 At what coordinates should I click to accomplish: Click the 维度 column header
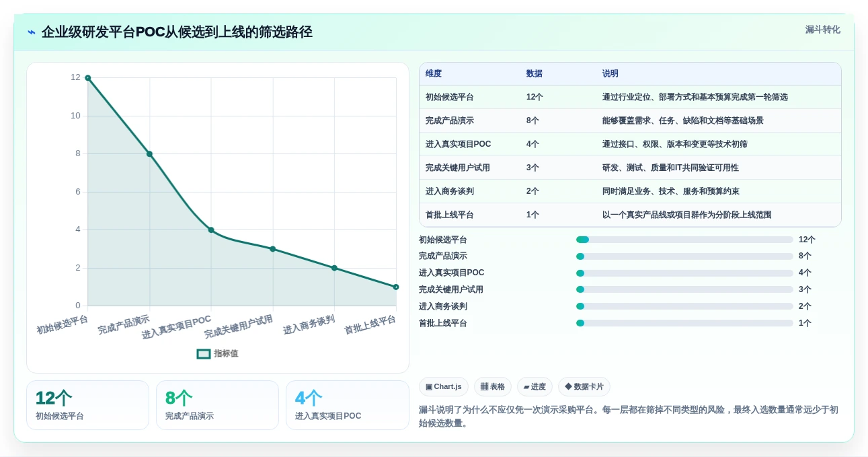[x=434, y=74]
